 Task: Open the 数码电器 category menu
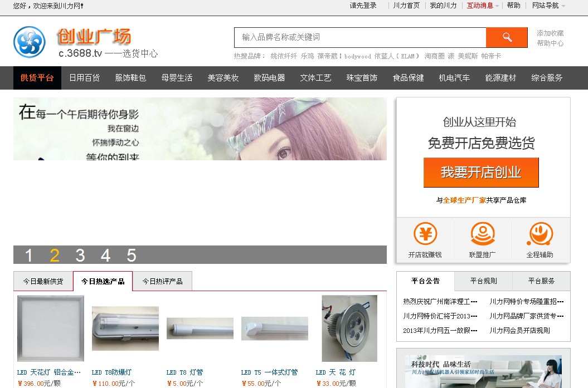click(269, 78)
